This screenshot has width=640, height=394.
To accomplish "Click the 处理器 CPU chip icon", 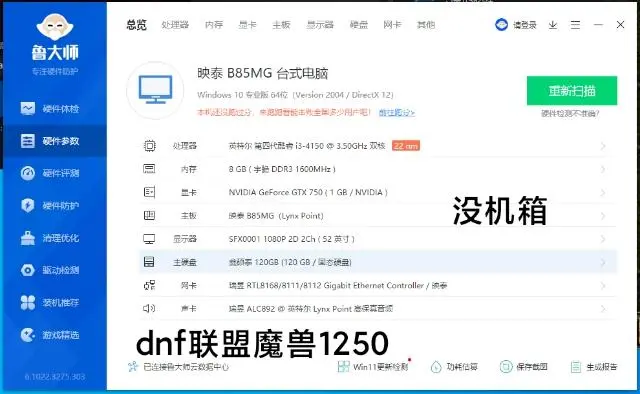I will coord(150,146).
